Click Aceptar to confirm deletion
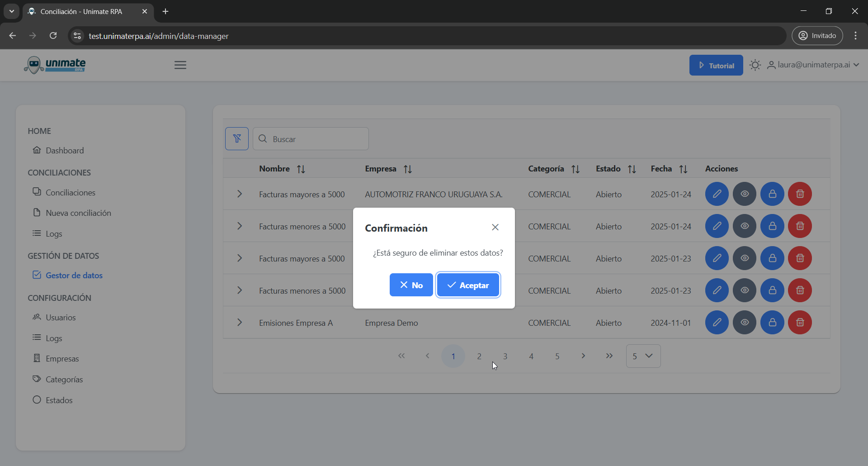 [468, 285]
